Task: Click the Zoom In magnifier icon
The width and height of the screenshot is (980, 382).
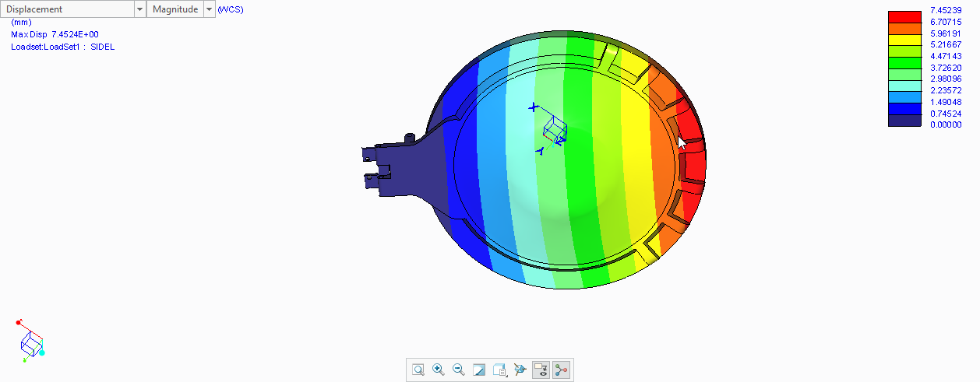Action: pyautogui.click(x=439, y=370)
